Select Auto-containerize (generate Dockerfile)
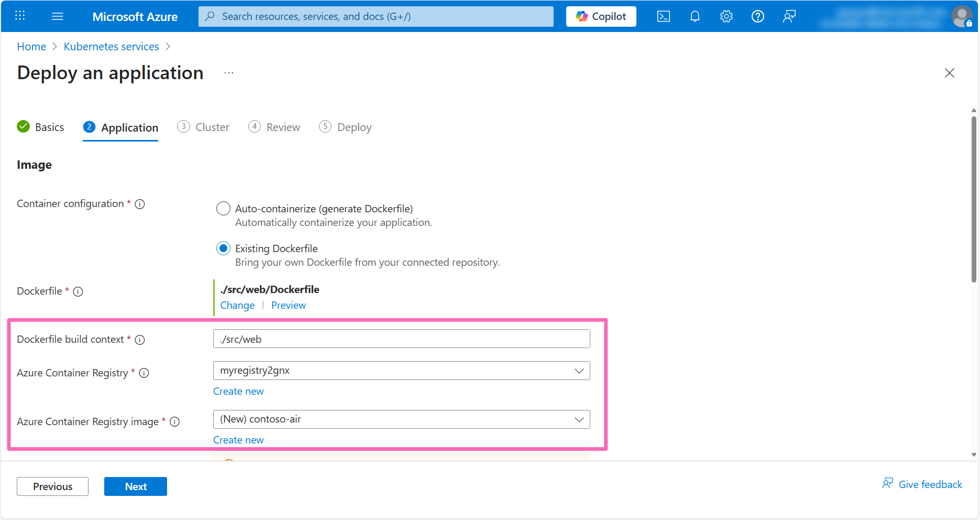 pyautogui.click(x=223, y=208)
